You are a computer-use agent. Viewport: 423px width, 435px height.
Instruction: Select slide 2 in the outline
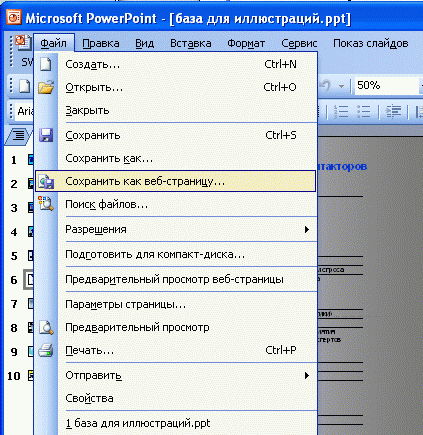point(30,184)
